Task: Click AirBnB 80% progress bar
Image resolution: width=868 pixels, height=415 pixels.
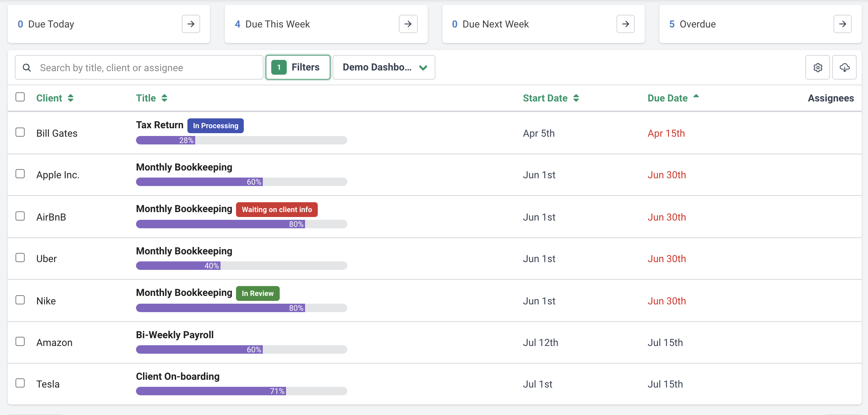Action: click(x=241, y=224)
